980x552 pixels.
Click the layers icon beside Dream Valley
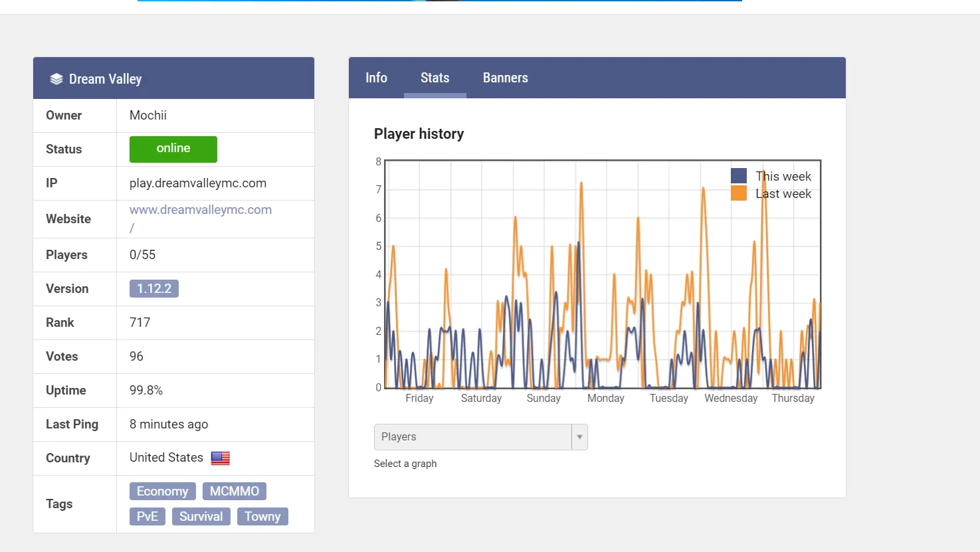coord(56,79)
